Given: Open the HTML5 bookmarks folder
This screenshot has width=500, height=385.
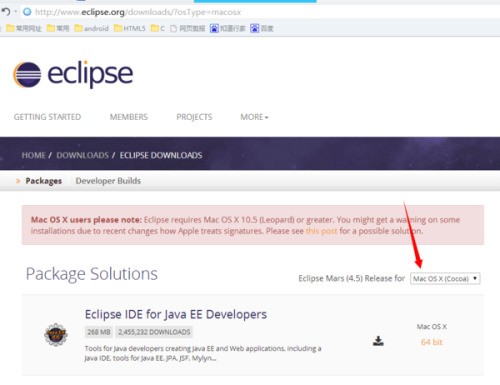Looking at the screenshot, I should [x=129, y=28].
